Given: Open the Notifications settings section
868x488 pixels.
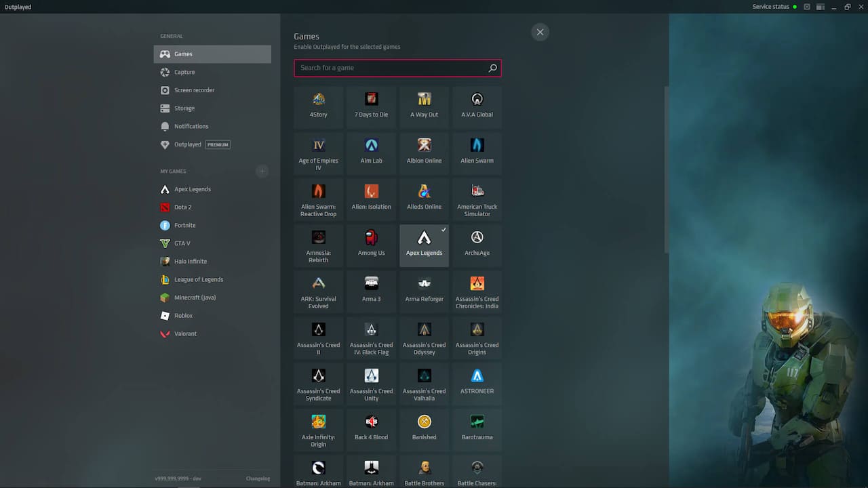Looking at the screenshot, I should [212, 126].
